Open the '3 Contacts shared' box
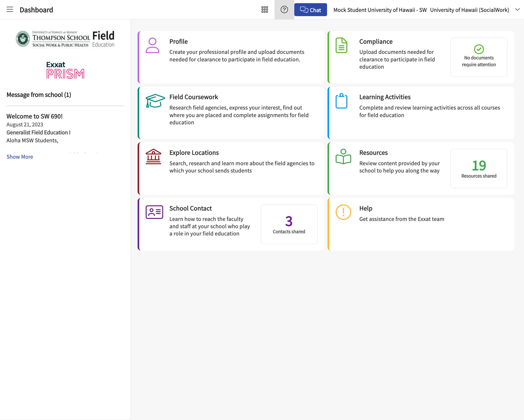The height and width of the screenshot is (420, 524). (289, 224)
